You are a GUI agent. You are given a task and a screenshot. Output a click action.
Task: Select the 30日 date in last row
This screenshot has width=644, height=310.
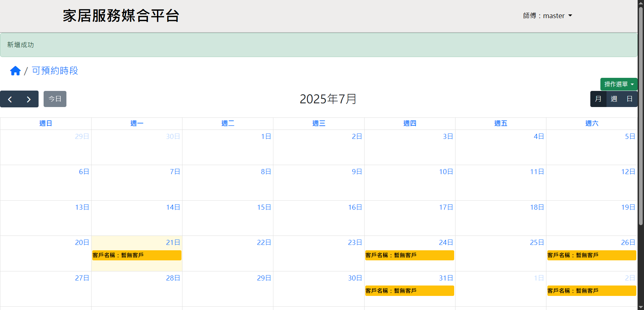click(x=355, y=278)
